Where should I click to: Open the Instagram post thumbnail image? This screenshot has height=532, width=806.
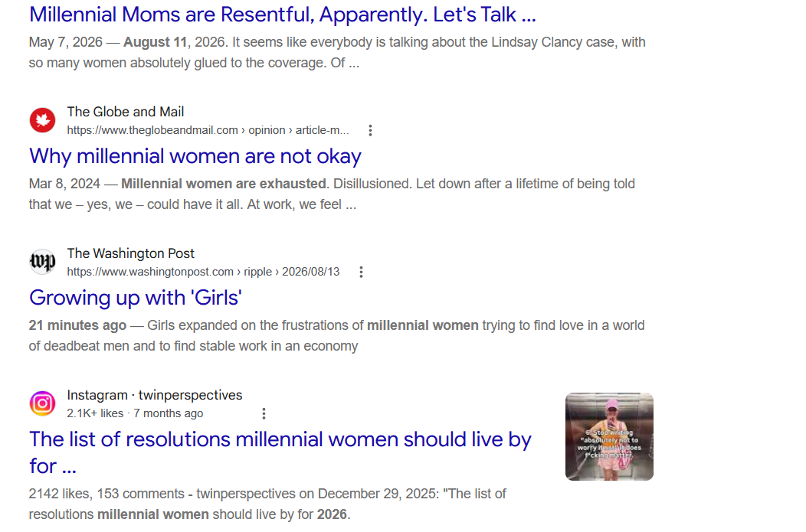pyautogui.click(x=609, y=437)
